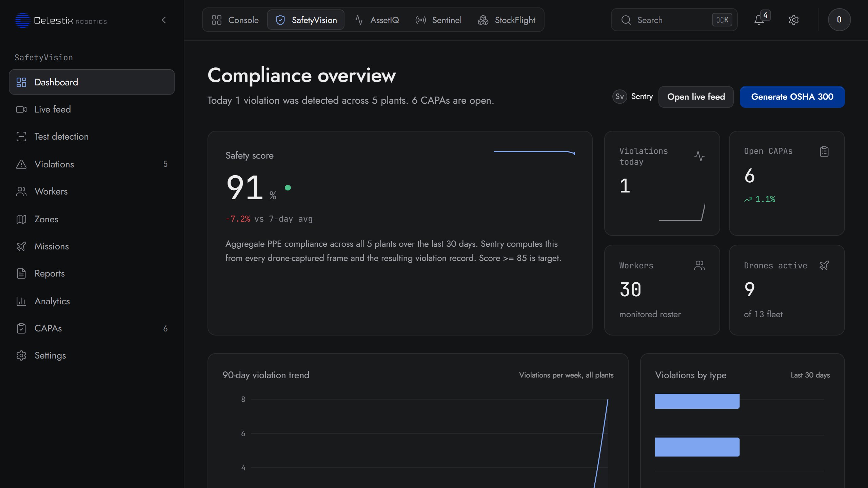Click the Drones active drone icon

[x=824, y=265]
